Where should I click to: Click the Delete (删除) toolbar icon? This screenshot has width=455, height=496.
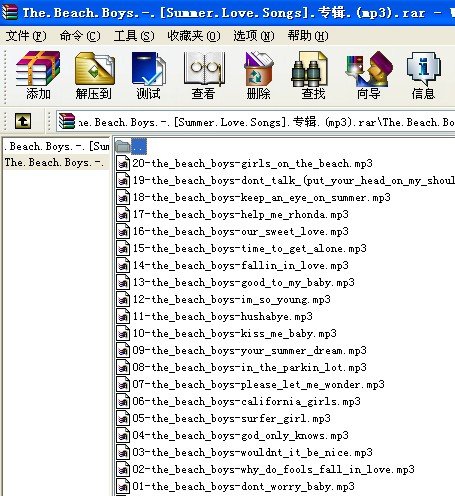coord(259,68)
